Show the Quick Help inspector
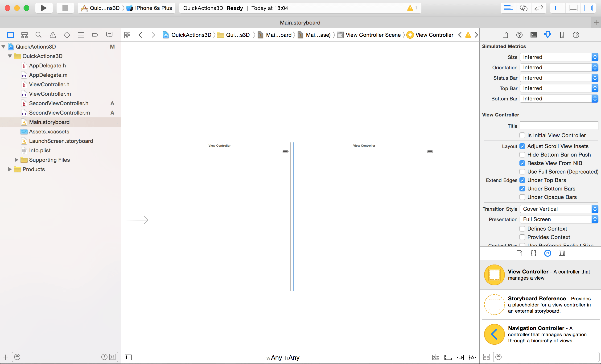Viewport: 601px width, 364px height. [x=519, y=35]
